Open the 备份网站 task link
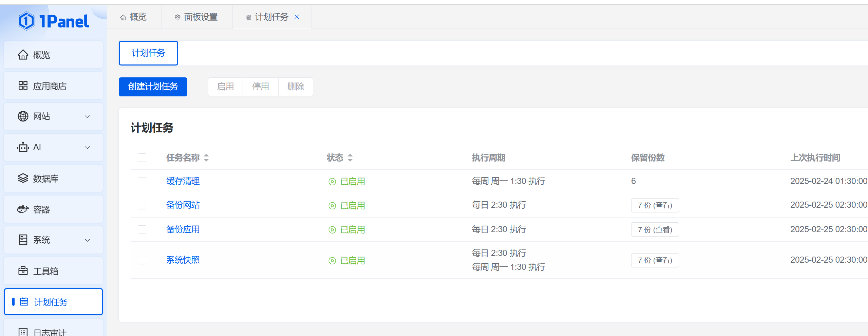868x336 pixels. [183, 205]
